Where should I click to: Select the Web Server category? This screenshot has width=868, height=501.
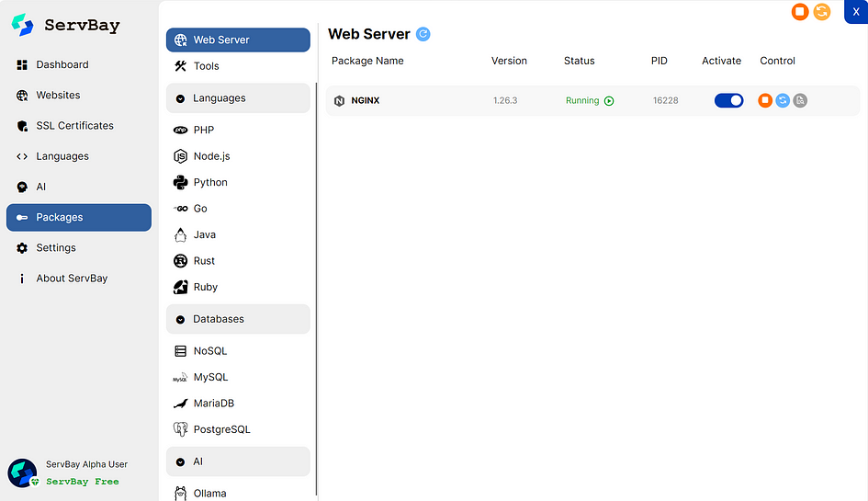coord(238,40)
